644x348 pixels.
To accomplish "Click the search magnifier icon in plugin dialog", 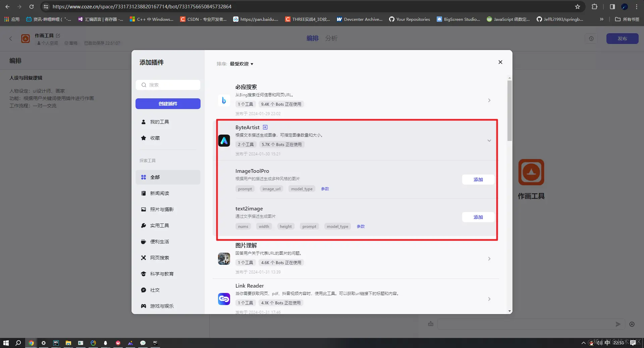I will (144, 85).
